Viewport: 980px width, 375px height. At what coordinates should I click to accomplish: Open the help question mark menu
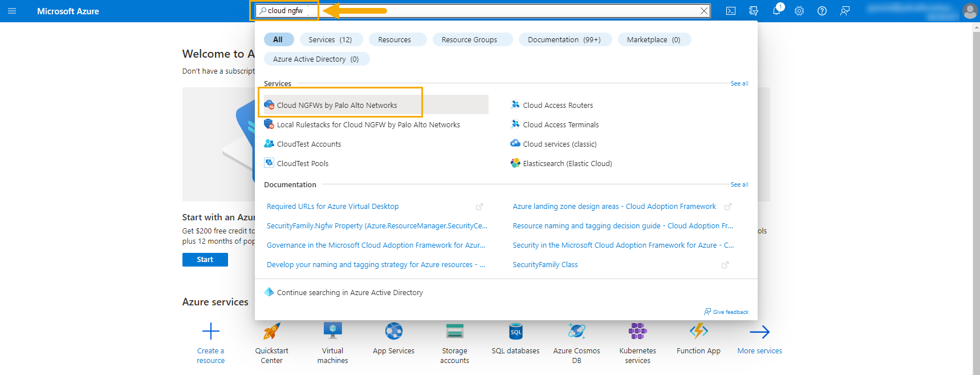tap(822, 11)
